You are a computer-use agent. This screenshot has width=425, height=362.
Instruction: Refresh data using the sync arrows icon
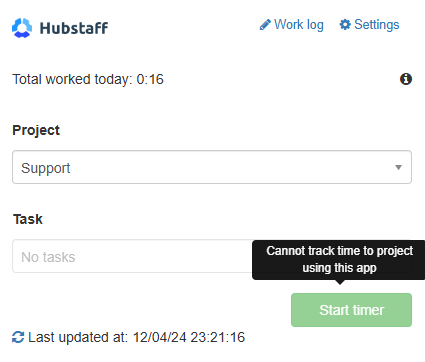tap(18, 337)
